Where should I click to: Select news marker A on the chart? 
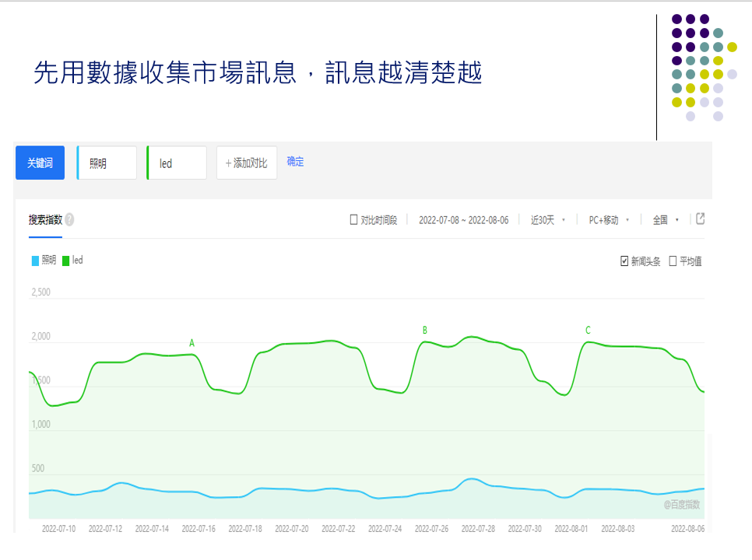(x=192, y=343)
